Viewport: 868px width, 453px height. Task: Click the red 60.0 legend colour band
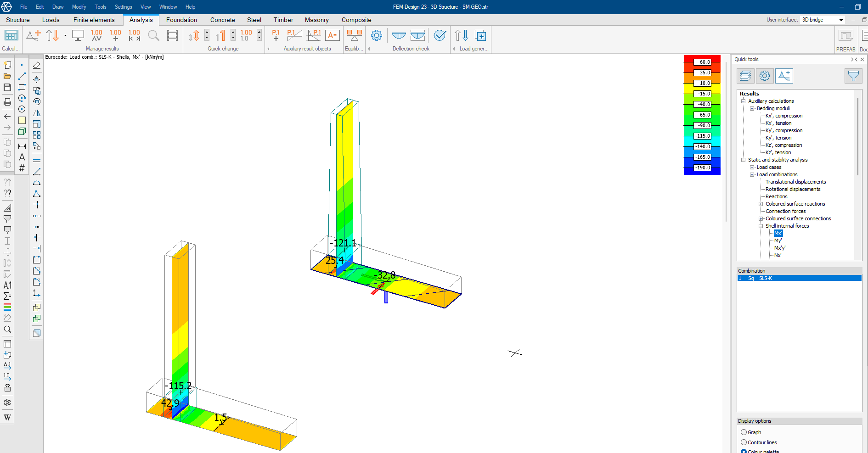pyautogui.click(x=702, y=62)
